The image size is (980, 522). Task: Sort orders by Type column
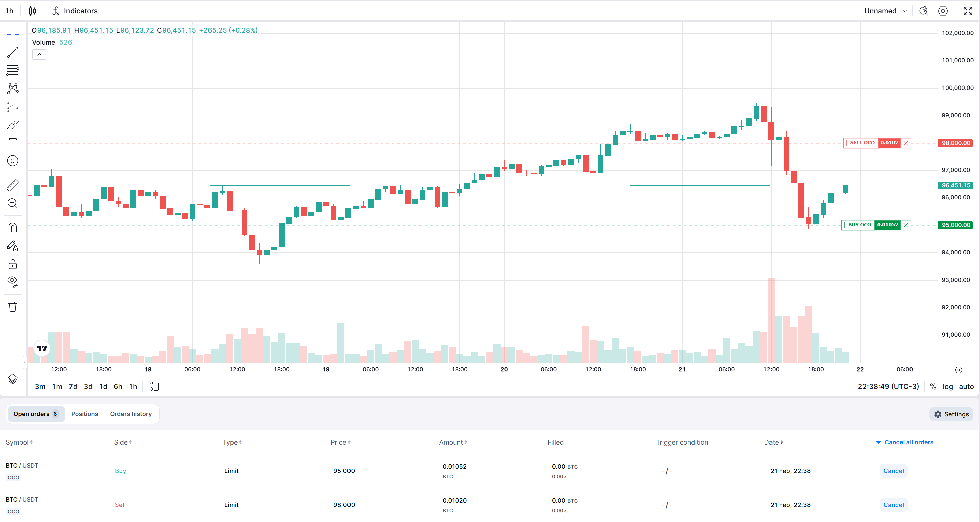(232, 442)
